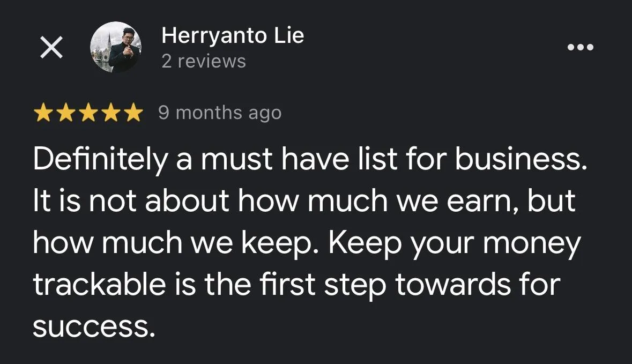Click the 9 months ago timestamp
This screenshot has width=632, height=364.
tap(220, 113)
